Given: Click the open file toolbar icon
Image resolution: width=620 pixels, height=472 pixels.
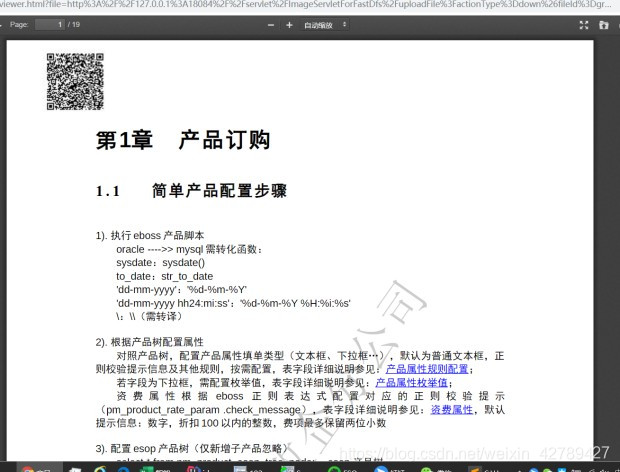Looking at the screenshot, I should pos(603,25).
